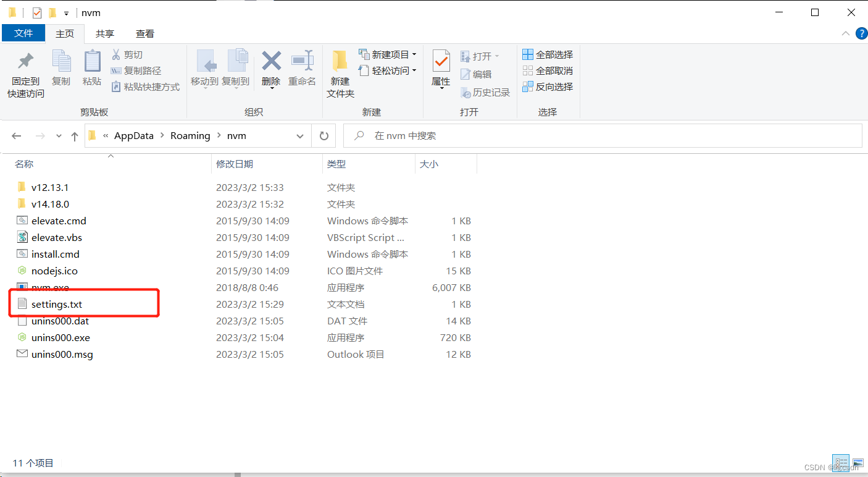The width and height of the screenshot is (868, 477).
Task: Collapse the ribbon with the chevron
Action: coord(845,33)
